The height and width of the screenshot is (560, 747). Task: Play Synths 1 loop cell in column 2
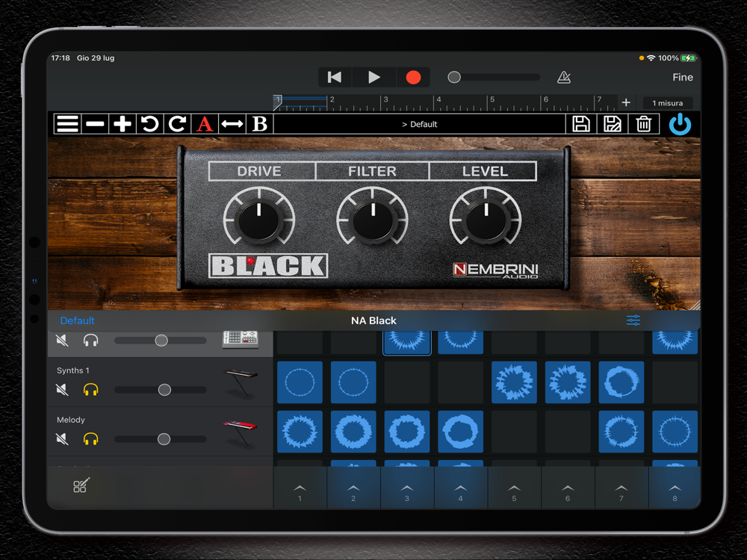click(353, 382)
